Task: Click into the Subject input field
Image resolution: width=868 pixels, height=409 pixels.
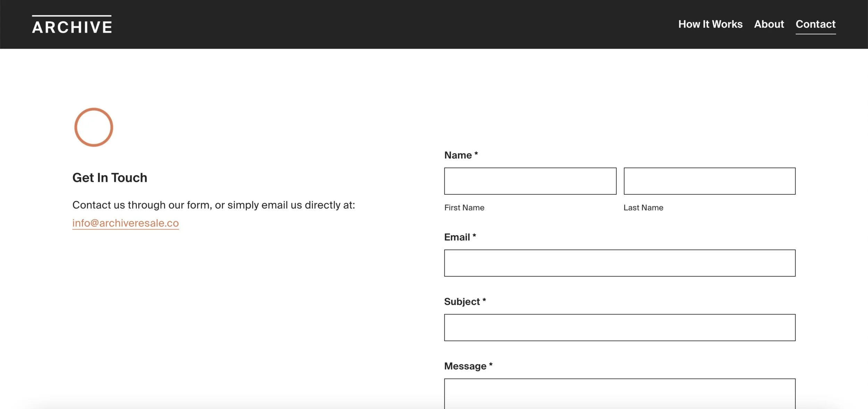Action: (619, 328)
